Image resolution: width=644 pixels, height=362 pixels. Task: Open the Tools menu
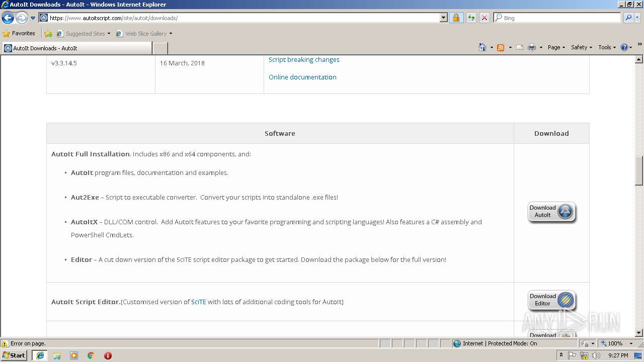[x=607, y=47]
